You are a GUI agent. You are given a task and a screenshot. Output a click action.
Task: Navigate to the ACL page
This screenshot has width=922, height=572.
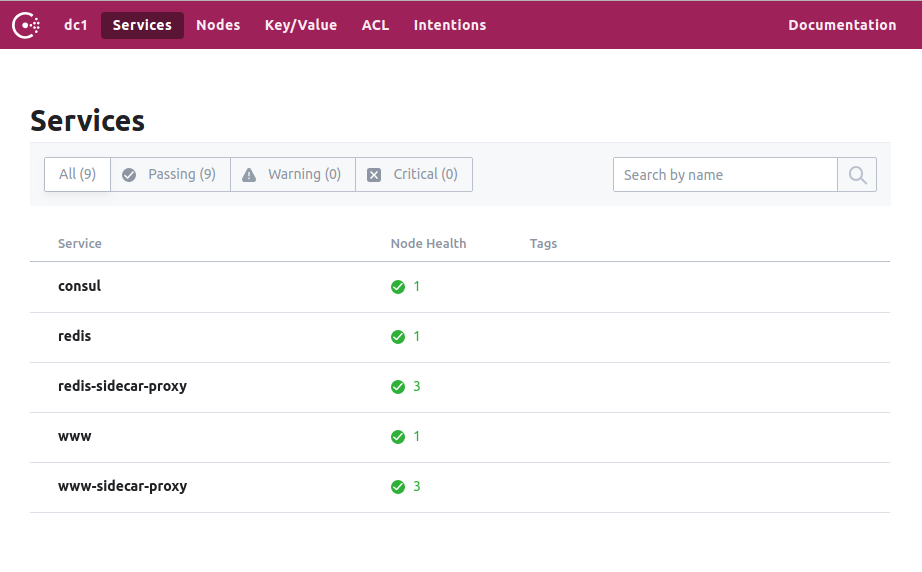point(375,25)
